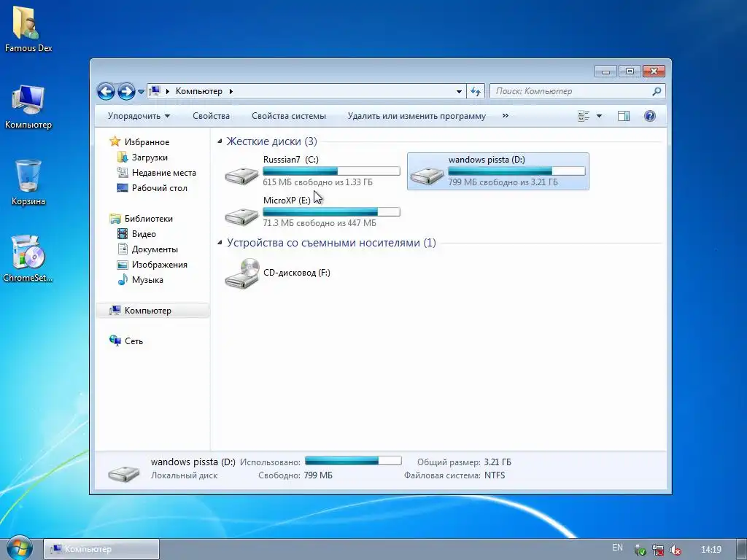
Task: Click the volume muted tray icon
Action: [x=675, y=550]
